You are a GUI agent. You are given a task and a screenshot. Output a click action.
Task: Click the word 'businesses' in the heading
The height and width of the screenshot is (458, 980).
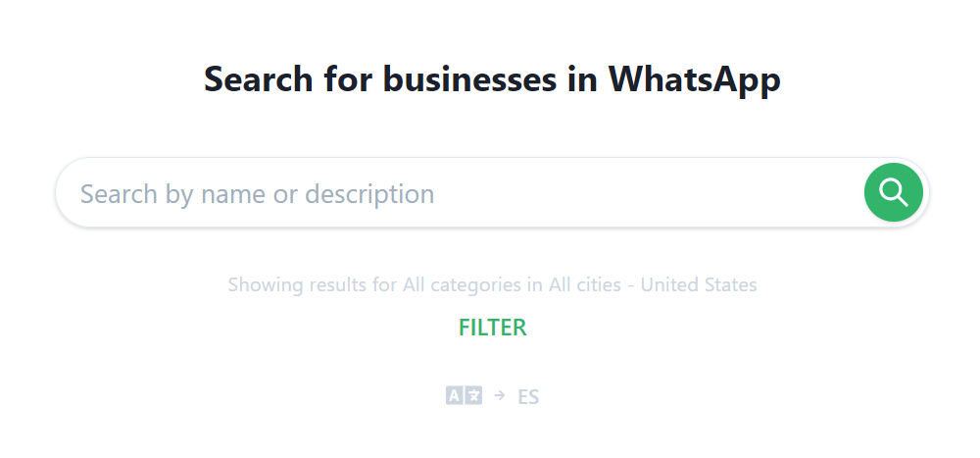pyautogui.click(x=469, y=79)
